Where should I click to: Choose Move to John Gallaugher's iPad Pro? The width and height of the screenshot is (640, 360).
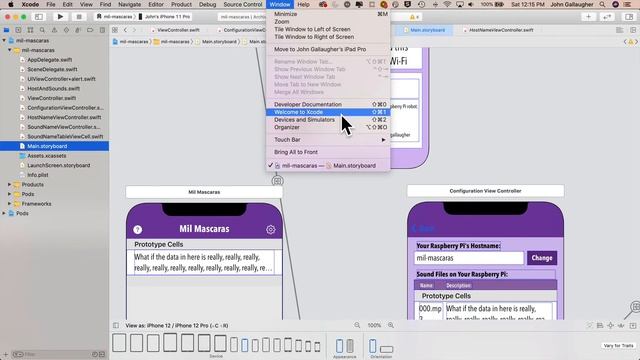click(x=328, y=49)
